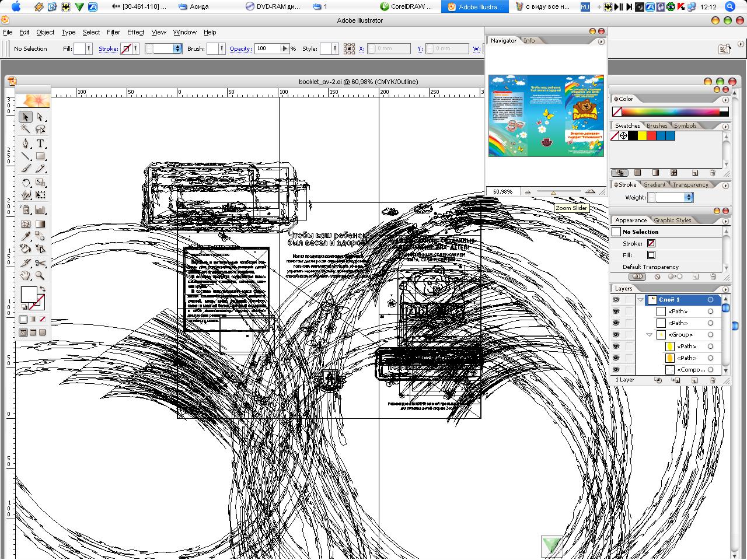747x560 pixels.
Task: Open Color panel flyout menu arrow
Action: click(725, 99)
